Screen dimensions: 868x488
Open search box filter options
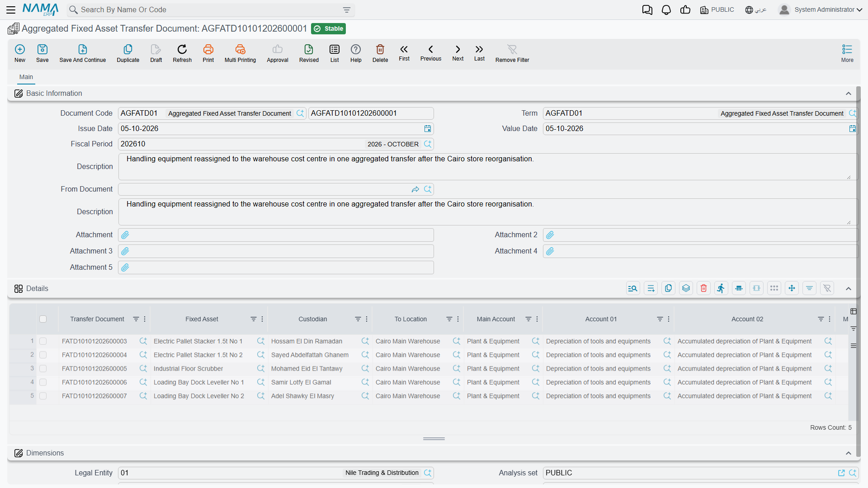click(347, 10)
